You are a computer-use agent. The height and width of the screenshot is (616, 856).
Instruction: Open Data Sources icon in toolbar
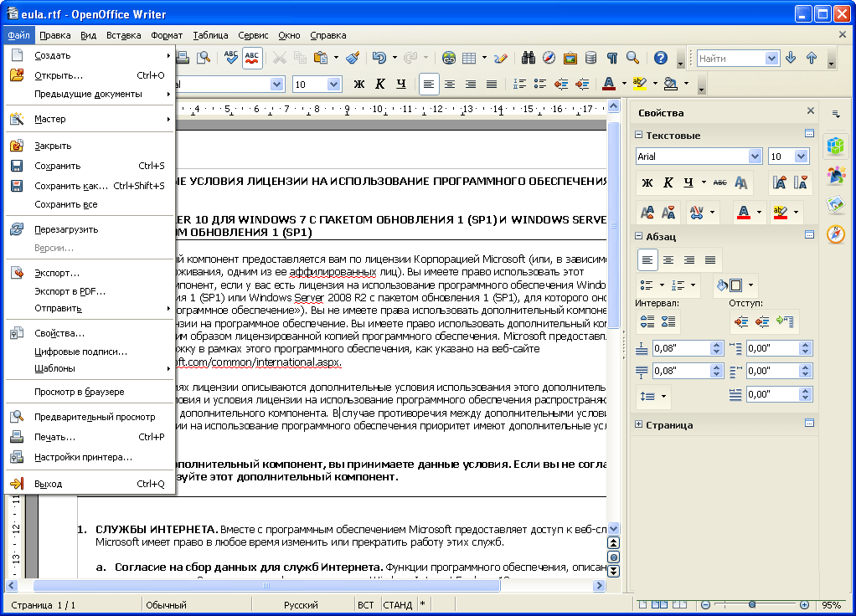tap(590, 57)
